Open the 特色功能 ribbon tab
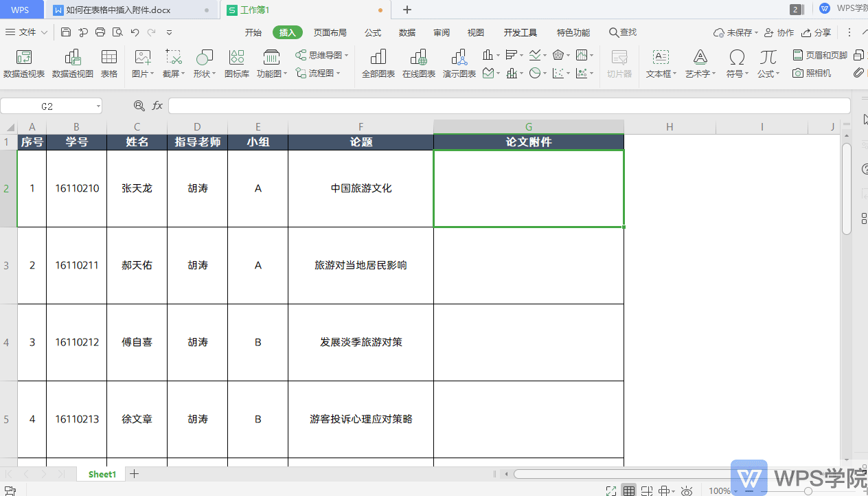868x496 pixels. coord(573,32)
